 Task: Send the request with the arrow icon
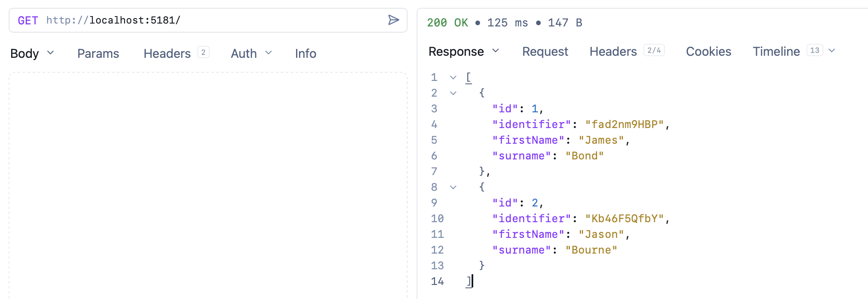(x=394, y=20)
